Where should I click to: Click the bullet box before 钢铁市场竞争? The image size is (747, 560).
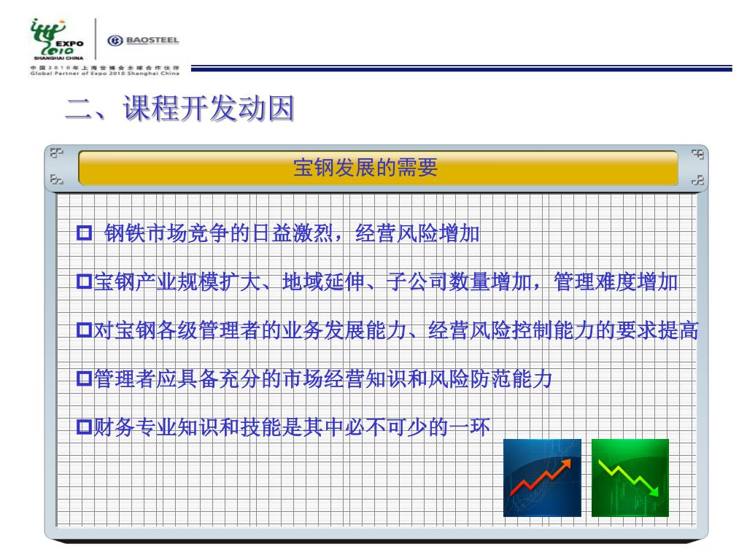tap(85, 233)
